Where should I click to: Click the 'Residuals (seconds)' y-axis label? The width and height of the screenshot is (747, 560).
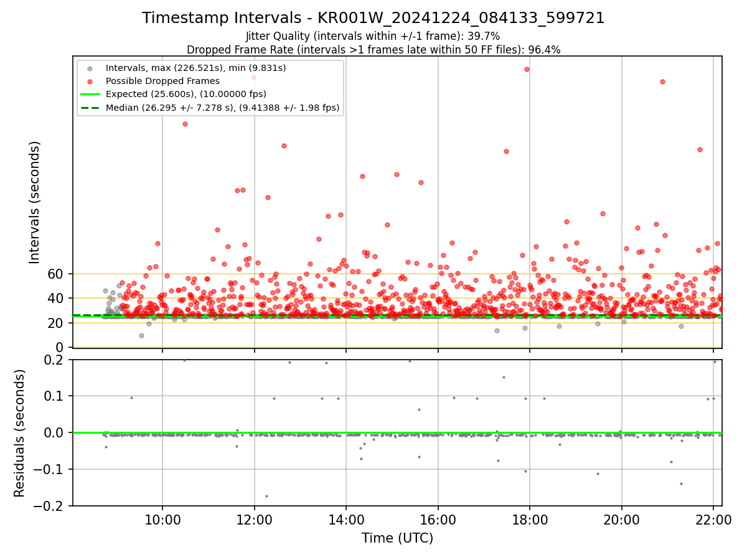[20, 433]
